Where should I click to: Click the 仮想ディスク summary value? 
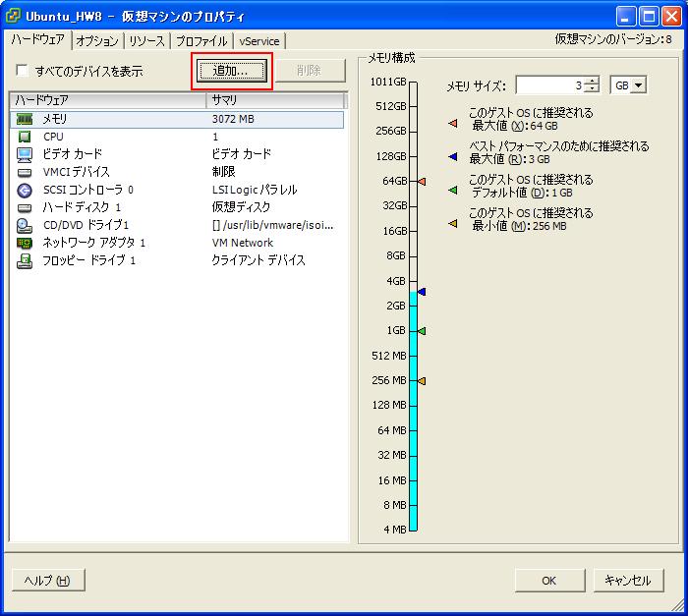click(x=241, y=207)
